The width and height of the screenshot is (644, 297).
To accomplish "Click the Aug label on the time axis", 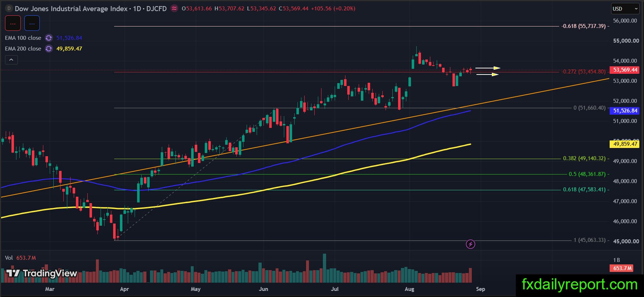I will point(410,289).
